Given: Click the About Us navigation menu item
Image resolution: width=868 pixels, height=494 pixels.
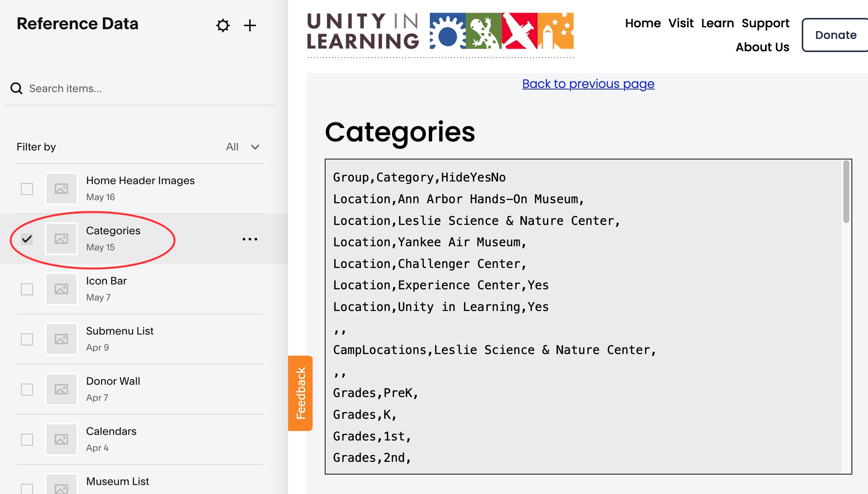Looking at the screenshot, I should (764, 47).
